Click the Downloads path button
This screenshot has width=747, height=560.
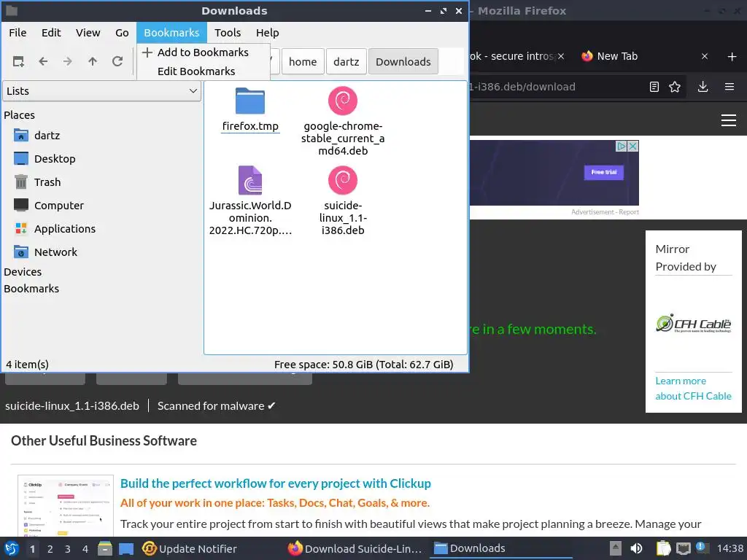point(403,61)
